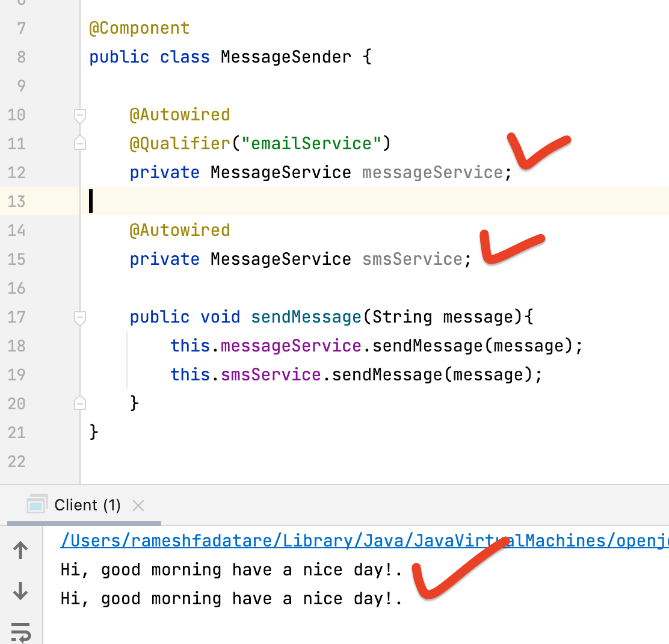
Task: Click the messageService field declaration on line 12
Action: click(433, 172)
